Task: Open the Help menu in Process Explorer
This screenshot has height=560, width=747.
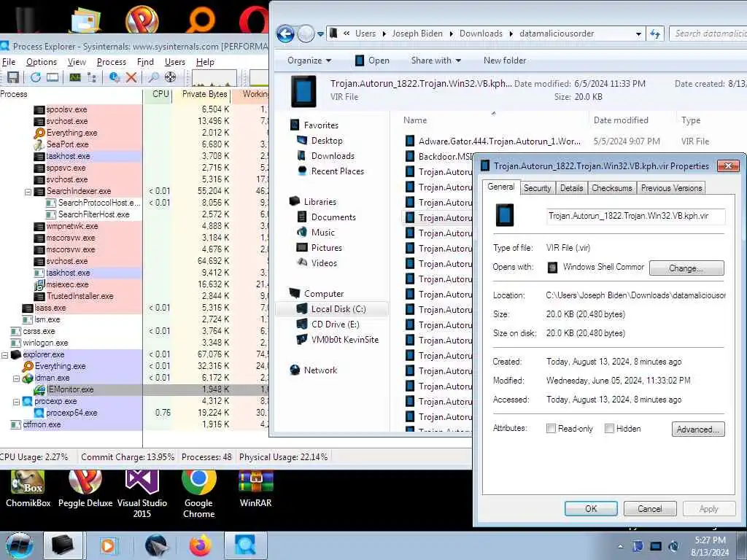Action: click(205, 62)
